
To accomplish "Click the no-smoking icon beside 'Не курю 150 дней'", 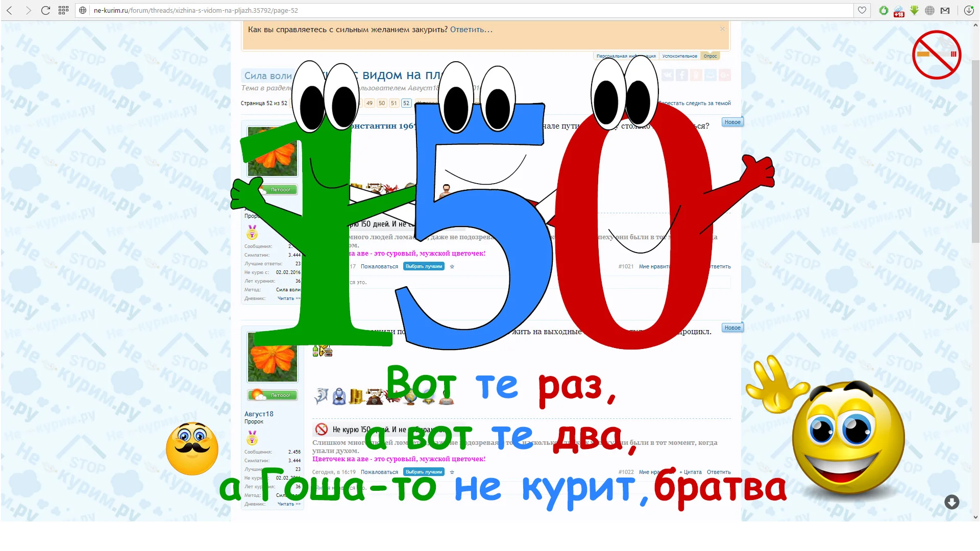I will pos(321,430).
